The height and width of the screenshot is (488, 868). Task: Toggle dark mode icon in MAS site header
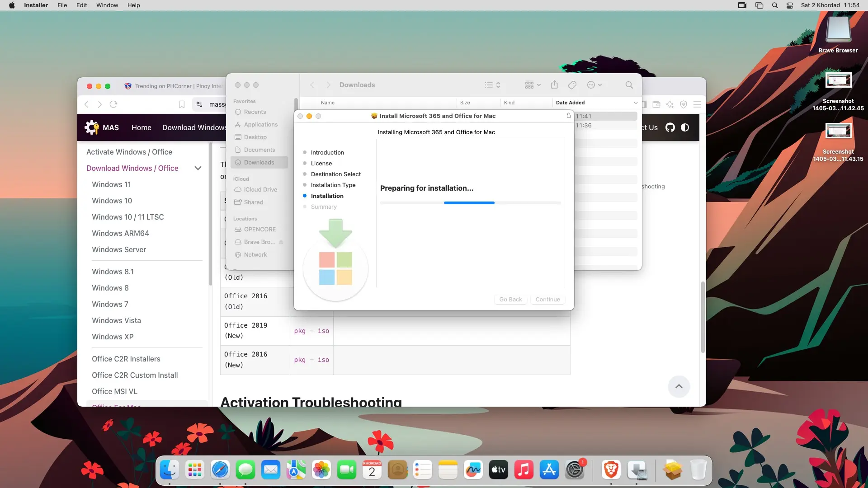click(x=685, y=127)
